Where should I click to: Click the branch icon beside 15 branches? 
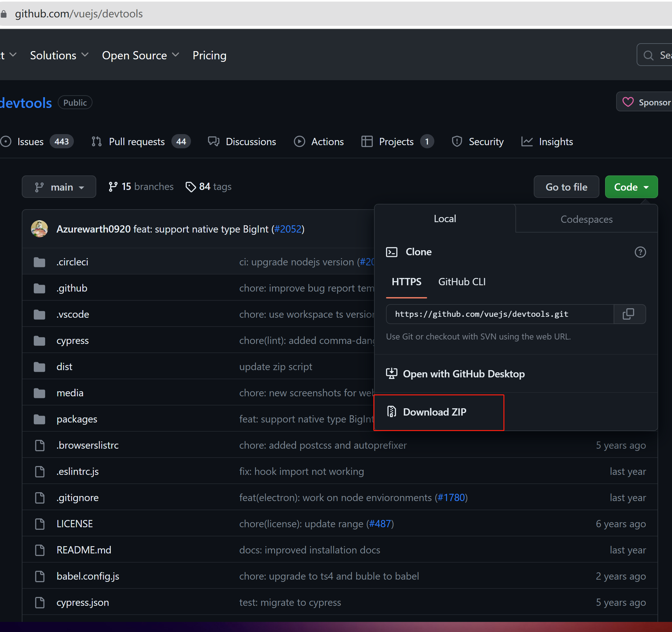point(113,187)
